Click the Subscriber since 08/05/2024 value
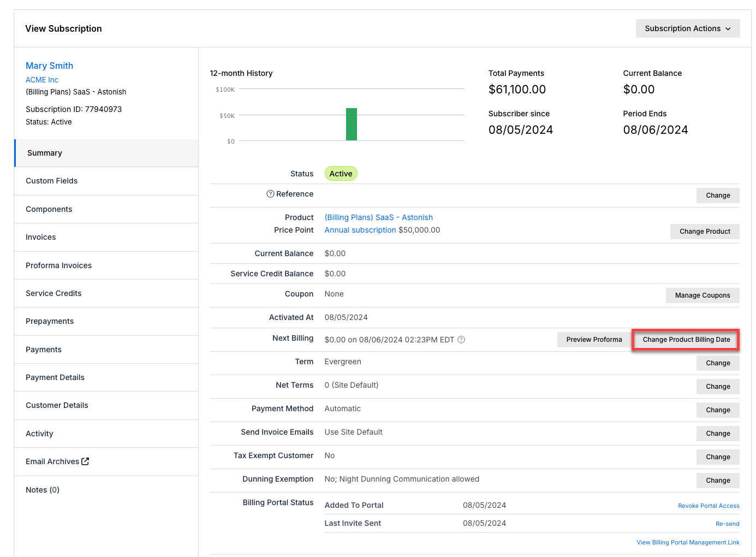This screenshot has width=756, height=557. [x=521, y=130]
